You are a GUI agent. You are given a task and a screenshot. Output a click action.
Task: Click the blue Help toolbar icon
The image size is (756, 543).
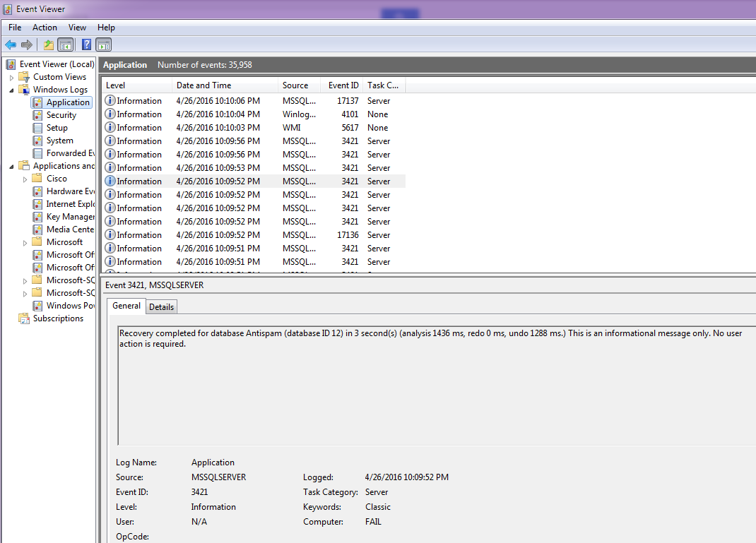(86, 45)
